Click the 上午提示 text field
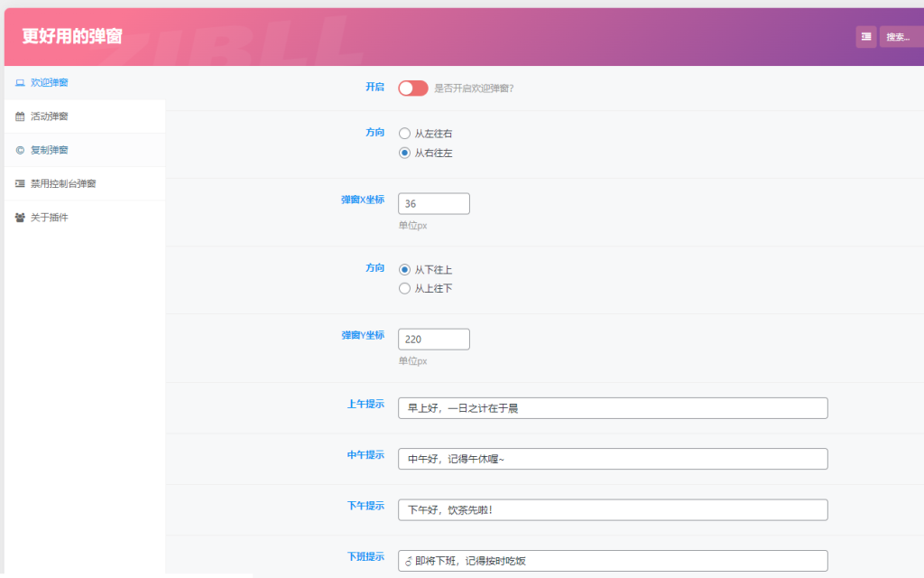 [x=613, y=408]
